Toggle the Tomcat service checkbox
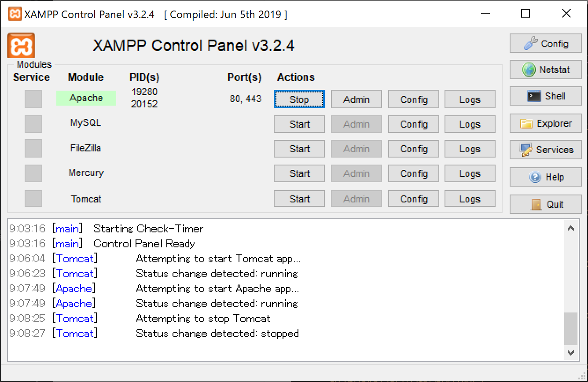The height and width of the screenshot is (382, 588). click(33, 198)
